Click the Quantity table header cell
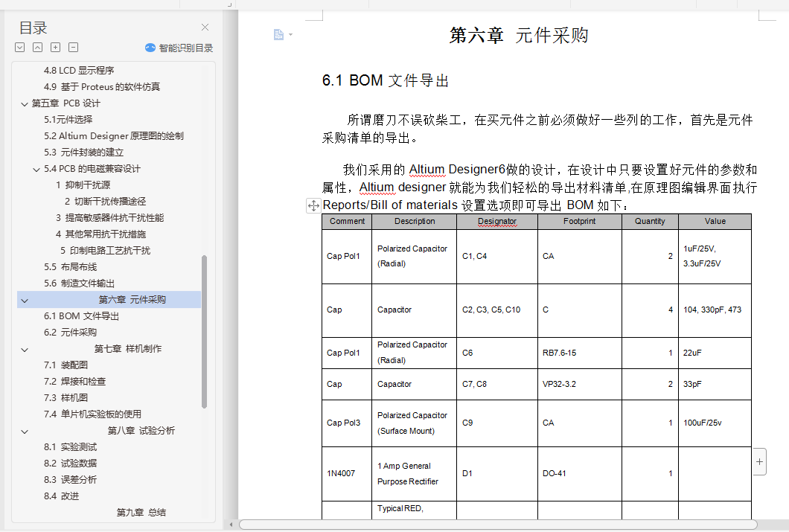Image resolution: width=789 pixels, height=532 pixels. (650, 221)
